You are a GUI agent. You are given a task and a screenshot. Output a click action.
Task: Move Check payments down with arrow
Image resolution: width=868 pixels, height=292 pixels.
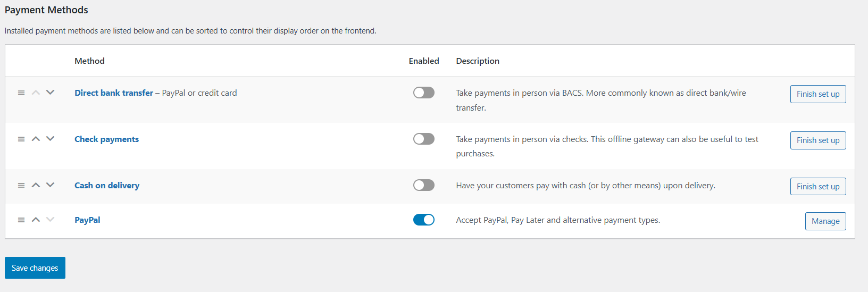click(x=50, y=139)
